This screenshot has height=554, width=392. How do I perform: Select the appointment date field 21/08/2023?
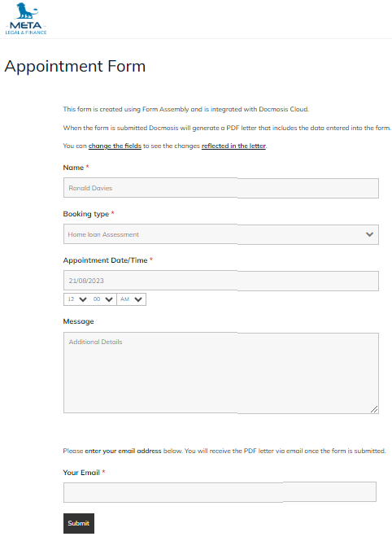click(221, 281)
